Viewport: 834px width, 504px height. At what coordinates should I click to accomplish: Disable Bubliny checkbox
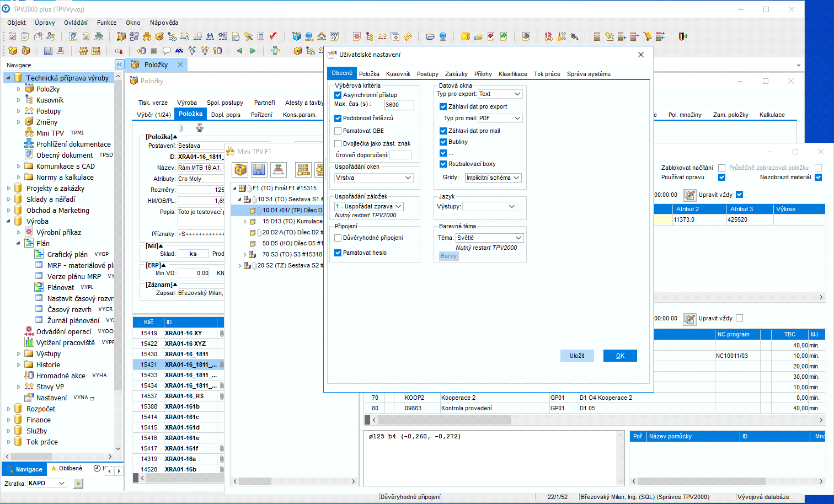[443, 142]
